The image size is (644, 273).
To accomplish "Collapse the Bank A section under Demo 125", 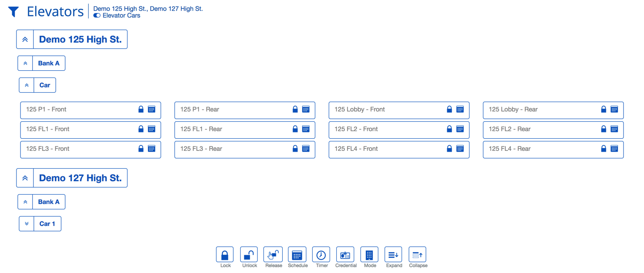I will [25, 63].
